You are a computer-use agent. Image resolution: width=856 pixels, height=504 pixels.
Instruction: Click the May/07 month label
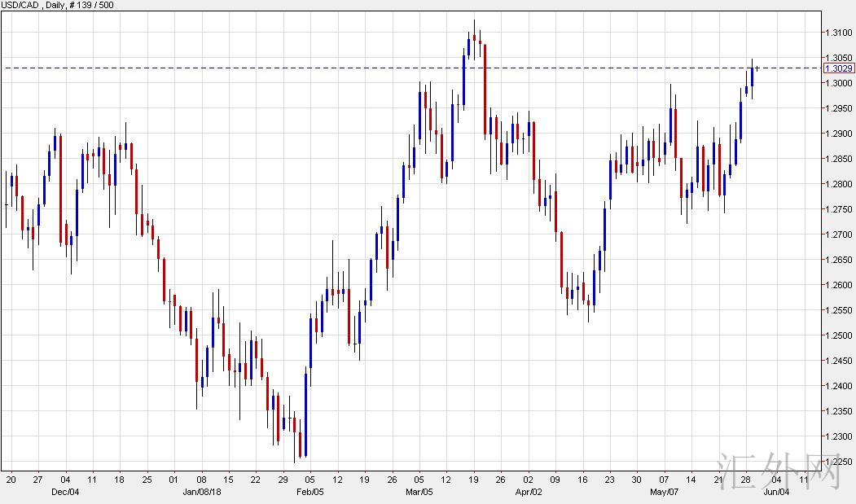point(664,492)
